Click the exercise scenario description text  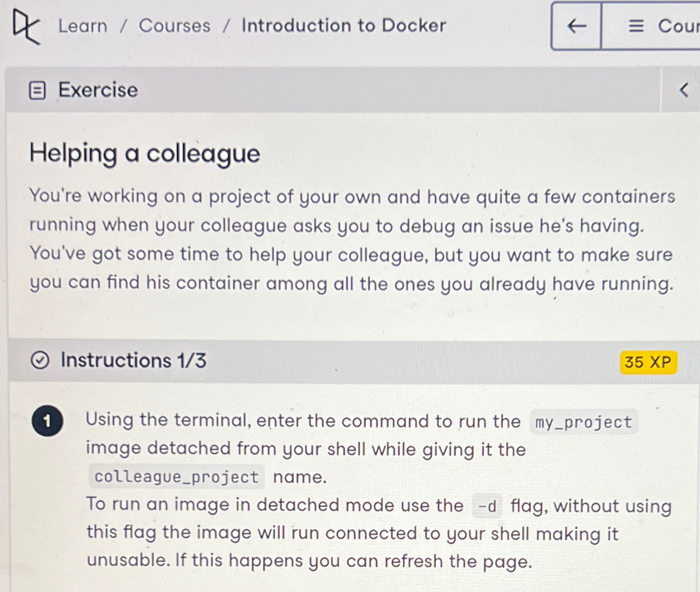click(x=352, y=239)
